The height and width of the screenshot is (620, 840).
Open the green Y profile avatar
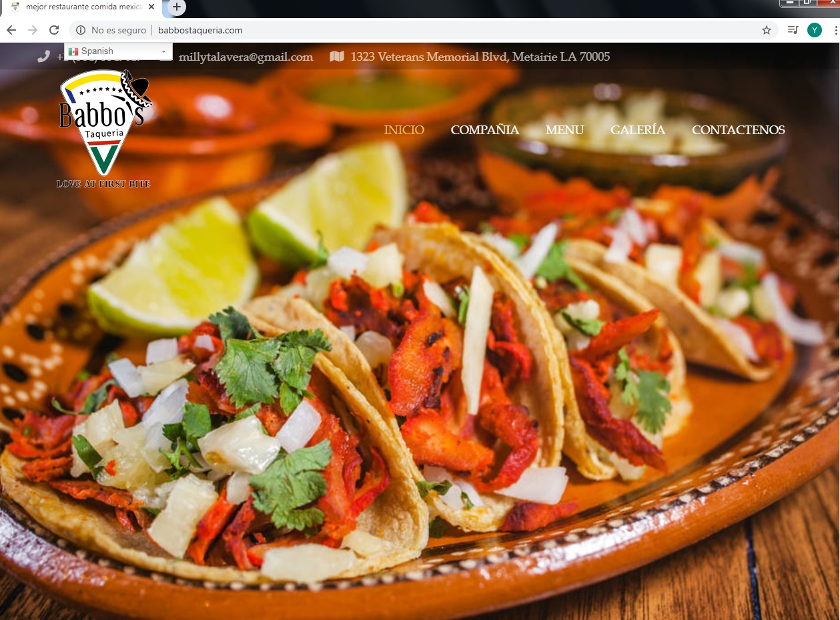tap(814, 30)
